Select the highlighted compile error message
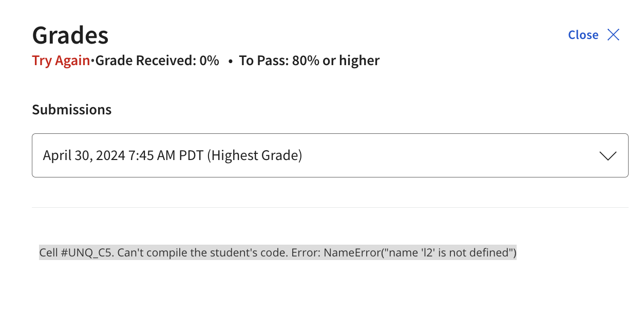This screenshot has width=644, height=318. click(277, 252)
